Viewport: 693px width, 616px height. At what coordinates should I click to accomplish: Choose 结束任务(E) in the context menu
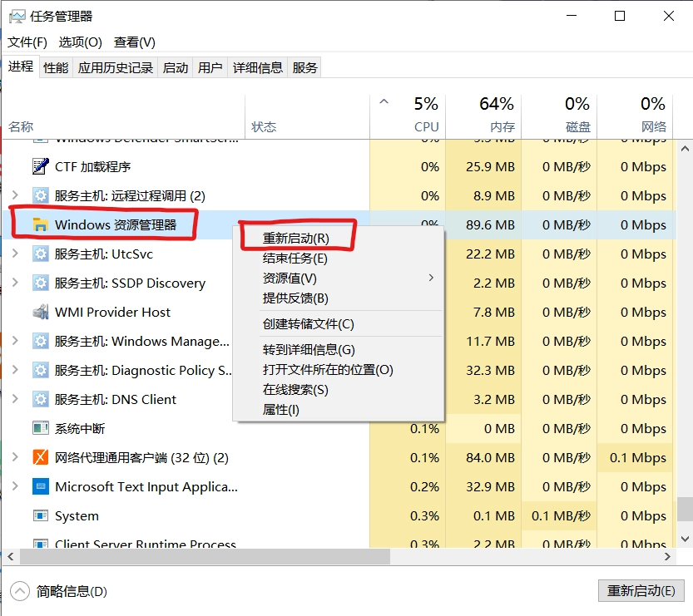(x=339, y=259)
